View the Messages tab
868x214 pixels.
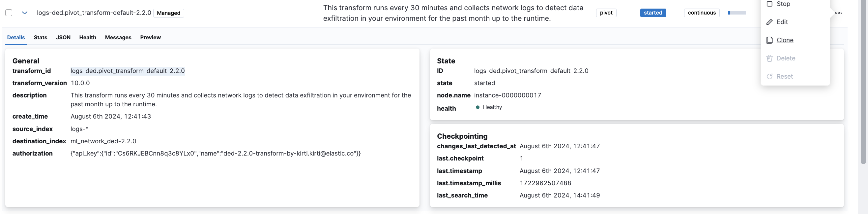118,37
